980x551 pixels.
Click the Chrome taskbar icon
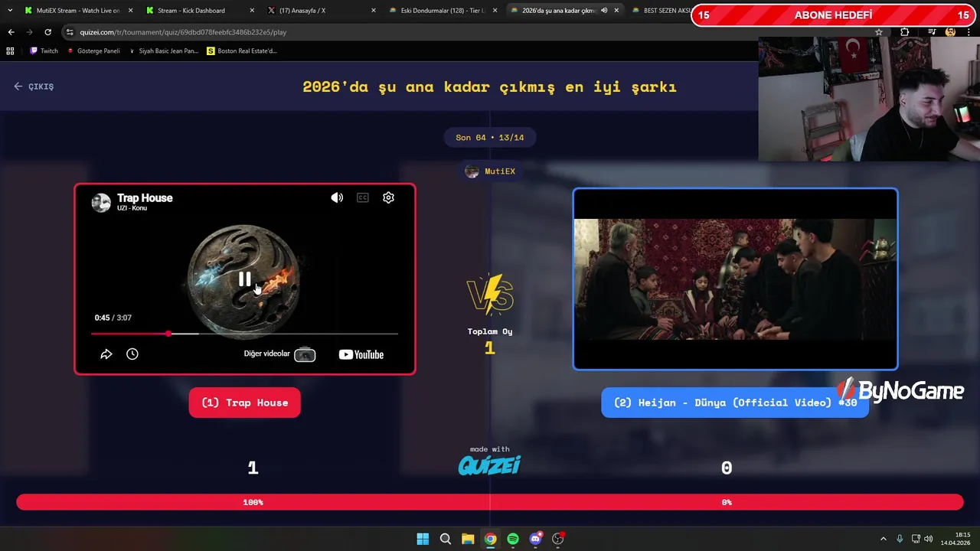pos(490,539)
